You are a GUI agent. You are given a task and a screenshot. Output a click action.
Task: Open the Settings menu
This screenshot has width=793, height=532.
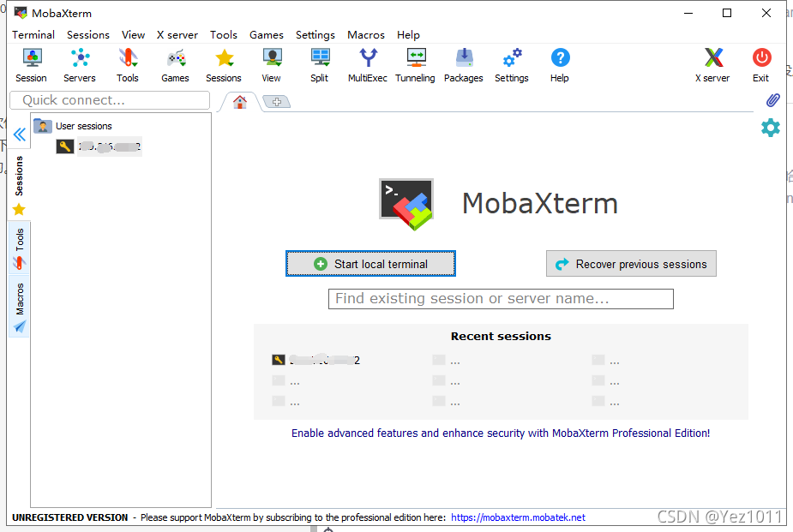point(315,35)
